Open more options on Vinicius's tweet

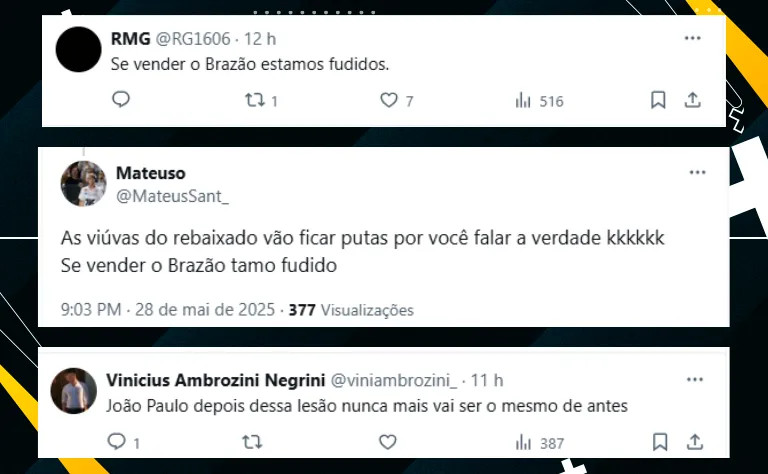tap(695, 379)
